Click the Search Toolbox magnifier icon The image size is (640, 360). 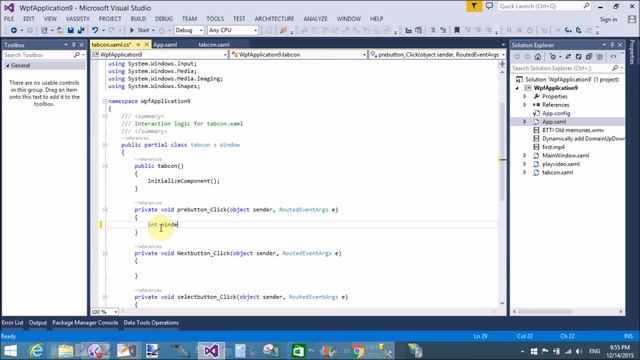point(77,55)
